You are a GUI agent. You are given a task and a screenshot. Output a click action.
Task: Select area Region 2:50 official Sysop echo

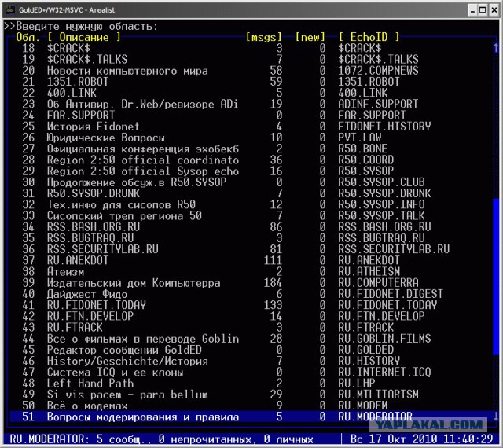[251, 171]
